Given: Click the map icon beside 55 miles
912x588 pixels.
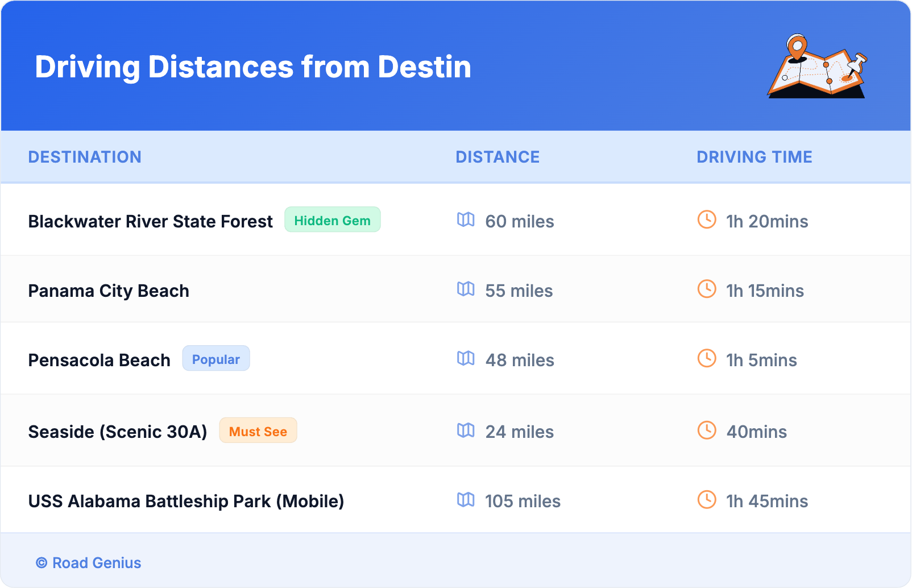Looking at the screenshot, I should pyautogui.click(x=466, y=289).
